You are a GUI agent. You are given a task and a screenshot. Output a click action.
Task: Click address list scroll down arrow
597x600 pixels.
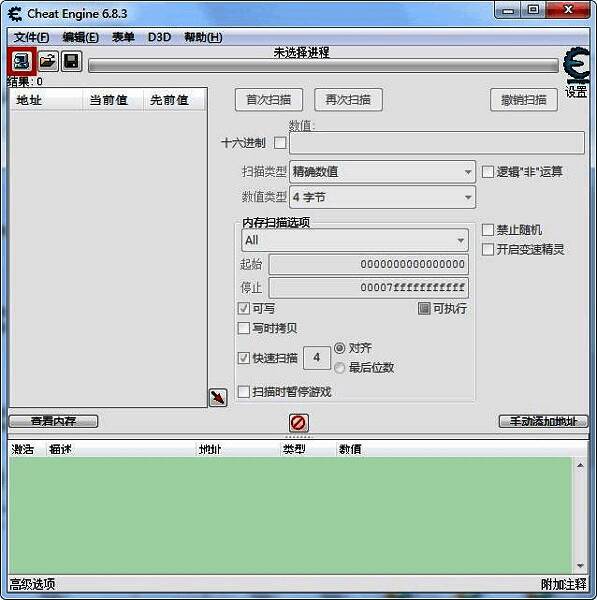point(580,566)
